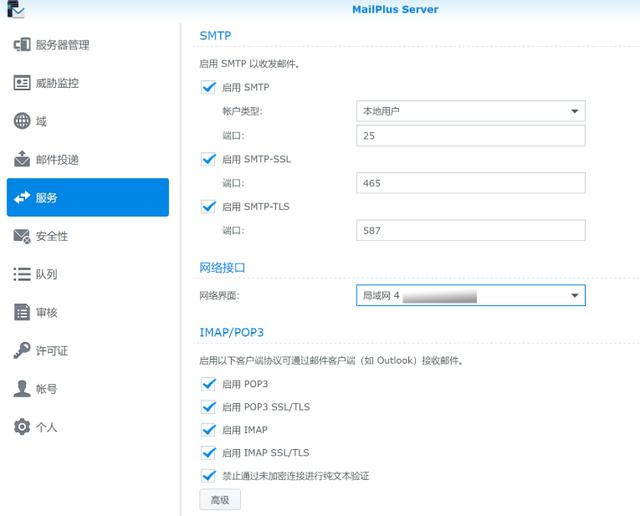Toggle the 启用 SMTP checkbox
640x516 pixels.
pos(208,87)
